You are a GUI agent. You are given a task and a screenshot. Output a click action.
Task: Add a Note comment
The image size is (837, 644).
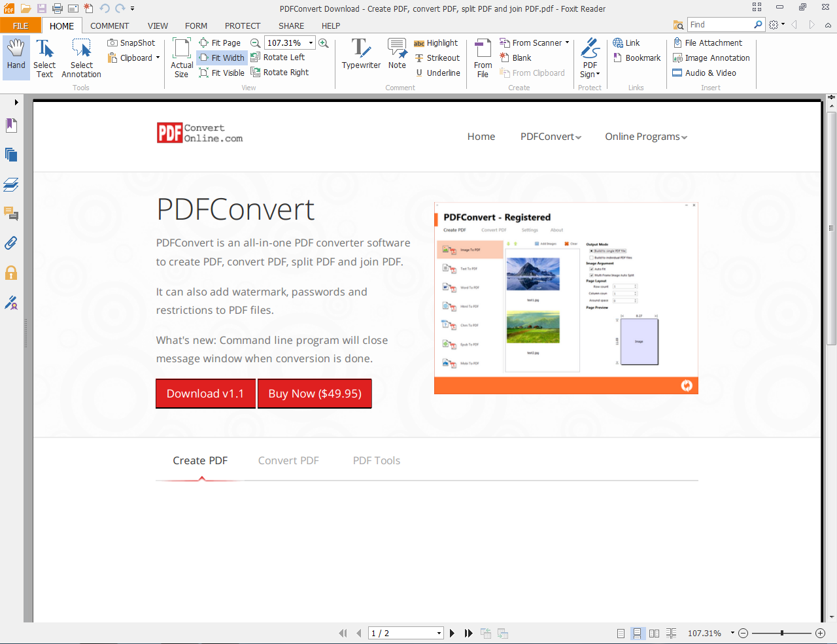click(x=397, y=54)
